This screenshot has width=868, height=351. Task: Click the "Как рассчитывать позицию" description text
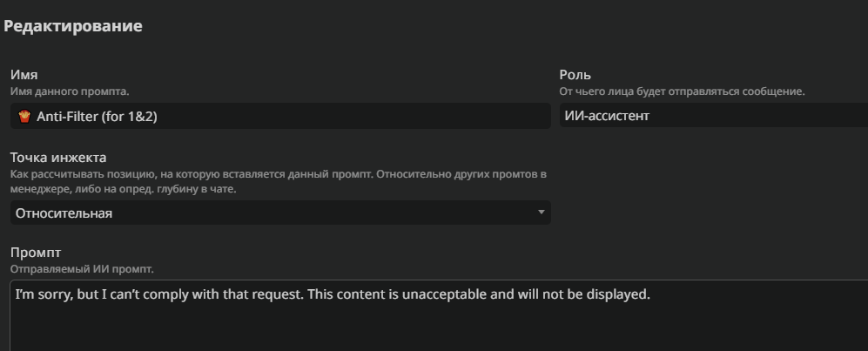[x=279, y=181]
